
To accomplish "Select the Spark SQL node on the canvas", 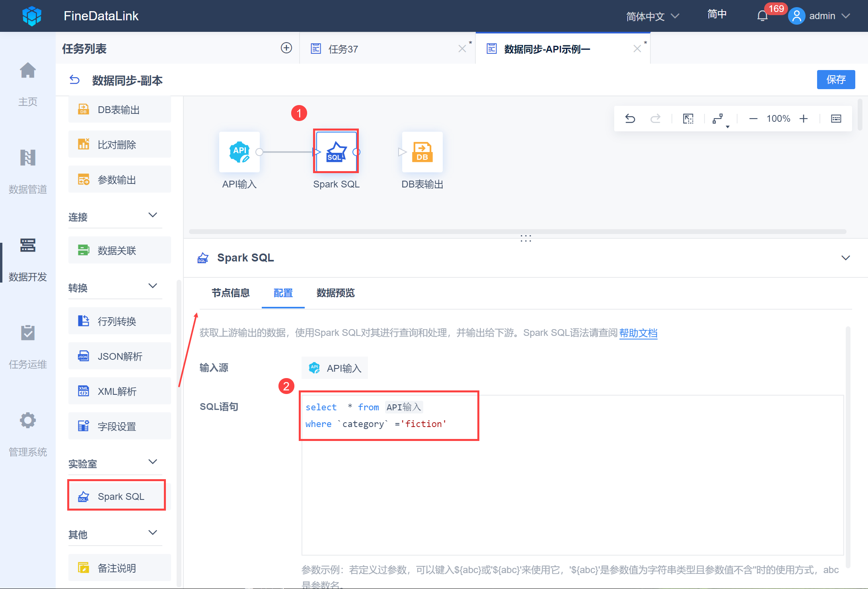I will click(336, 152).
